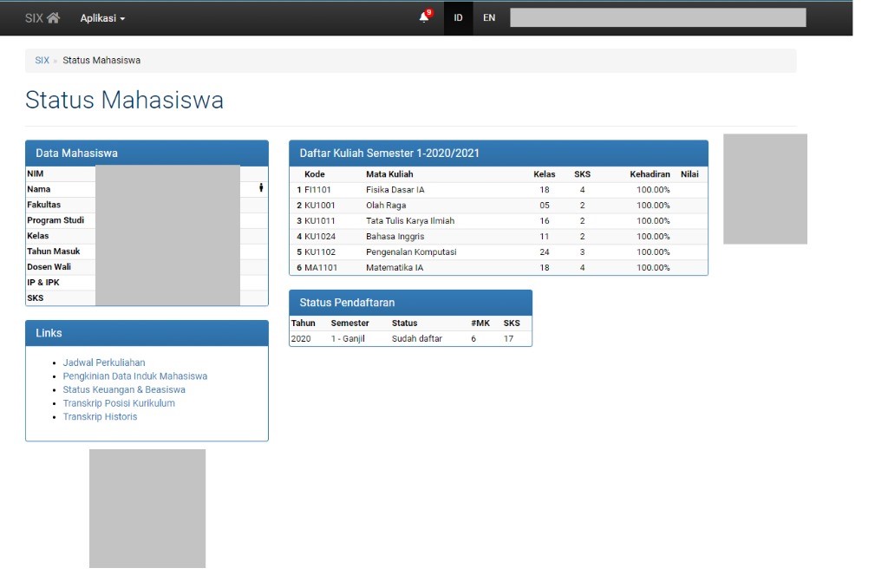Open Jadwal Perkuliahan link
Screen dimensions: 875x588
point(104,363)
